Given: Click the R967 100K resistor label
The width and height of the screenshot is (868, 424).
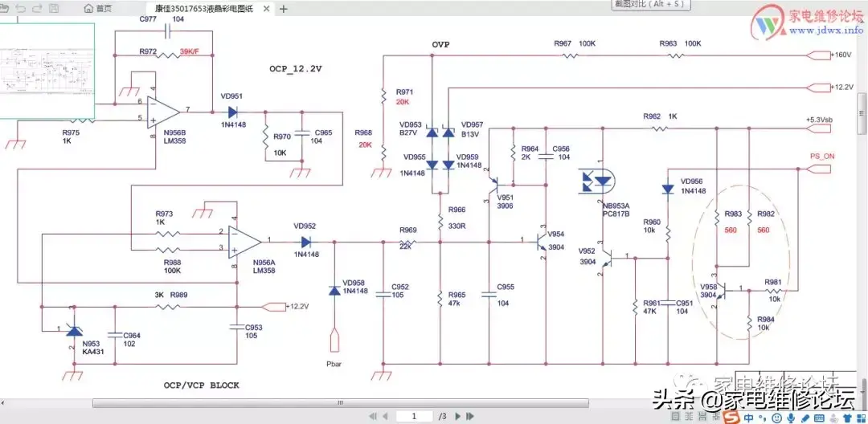Looking at the screenshot, I should 575,43.
